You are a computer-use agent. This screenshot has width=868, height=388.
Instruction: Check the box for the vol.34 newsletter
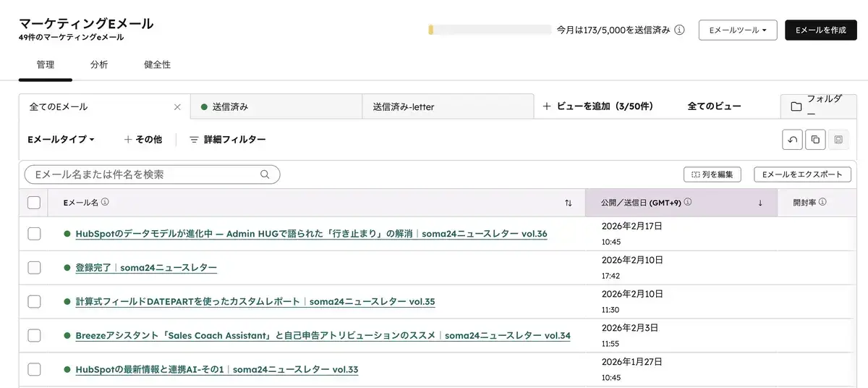(34, 336)
